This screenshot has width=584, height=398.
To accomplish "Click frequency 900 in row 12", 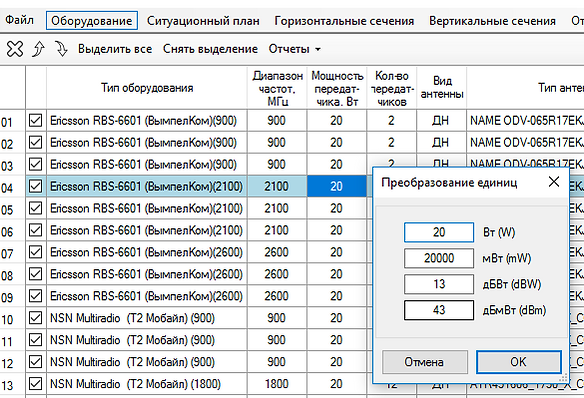I will tap(277, 362).
